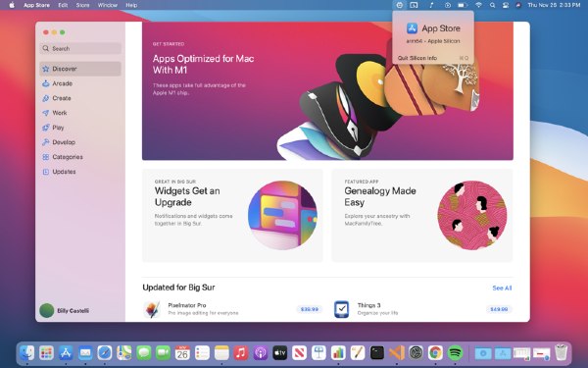The height and width of the screenshot is (368, 588).
Task: Open Maps from the Dock
Action: [x=124, y=352]
